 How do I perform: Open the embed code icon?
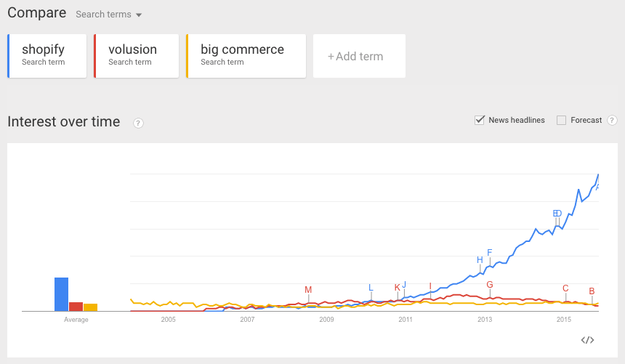point(587,340)
